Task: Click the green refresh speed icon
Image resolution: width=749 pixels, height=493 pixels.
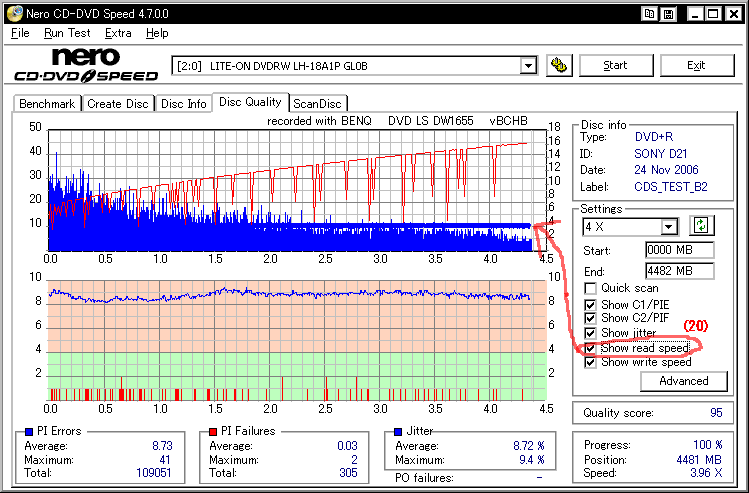Action: [x=701, y=226]
